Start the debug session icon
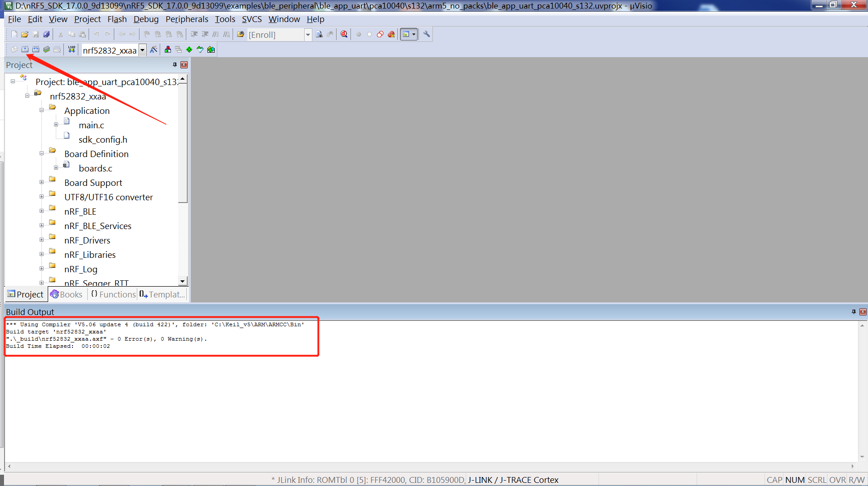The height and width of the screenshot is (486, 868). tap(344, 34)
